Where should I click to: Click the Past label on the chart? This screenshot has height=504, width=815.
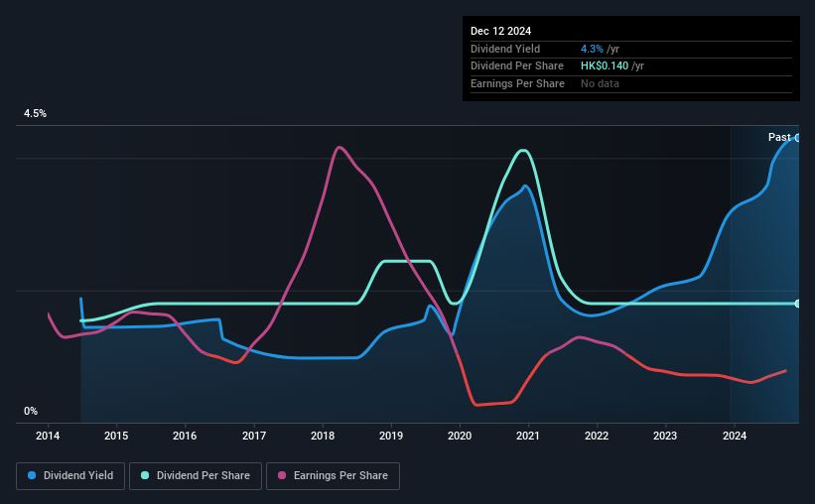(x=779, y=137)
